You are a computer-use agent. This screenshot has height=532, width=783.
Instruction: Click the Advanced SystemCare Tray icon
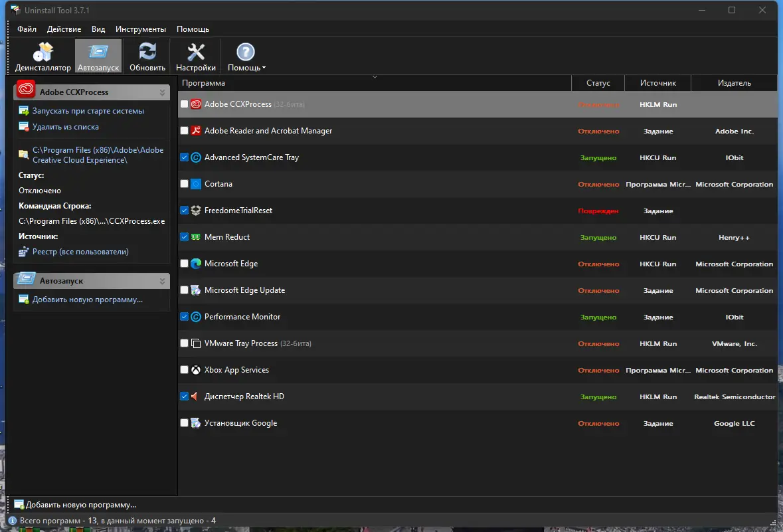[x=196, y=157]
